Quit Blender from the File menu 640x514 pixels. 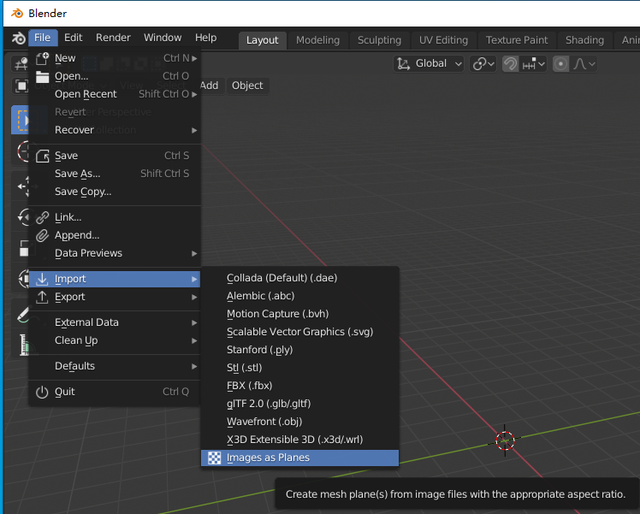[65, 392]
